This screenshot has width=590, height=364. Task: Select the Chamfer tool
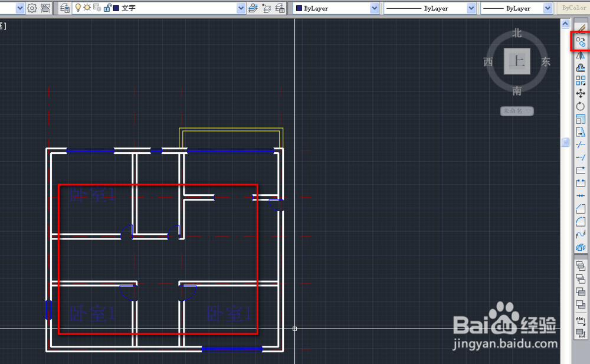[581, 208]
